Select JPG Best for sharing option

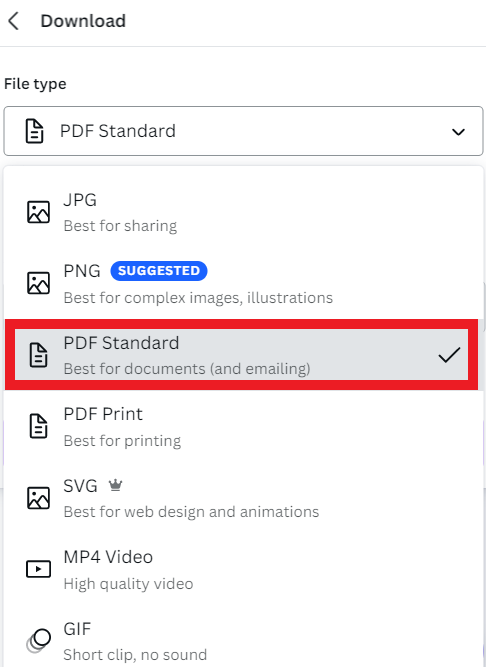coord(243,212)
